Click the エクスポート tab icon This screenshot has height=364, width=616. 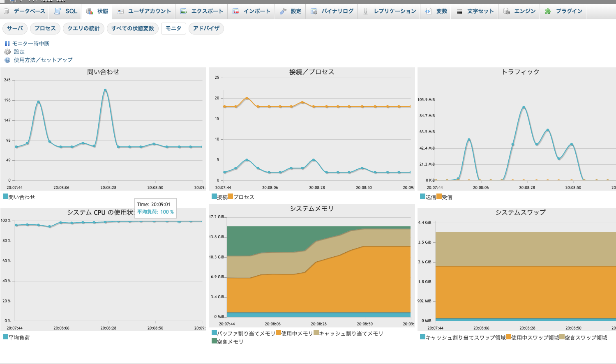[x=184, y=11]
